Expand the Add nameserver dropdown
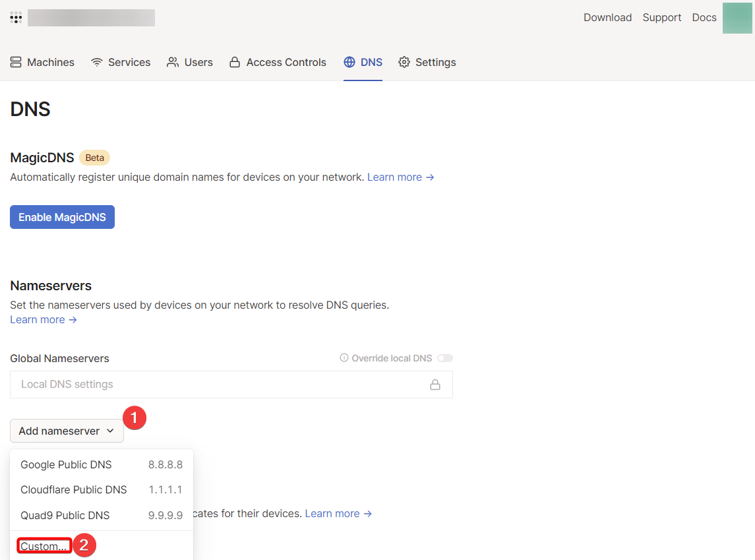This screenshot has height=560, width=755. (67, 431)
